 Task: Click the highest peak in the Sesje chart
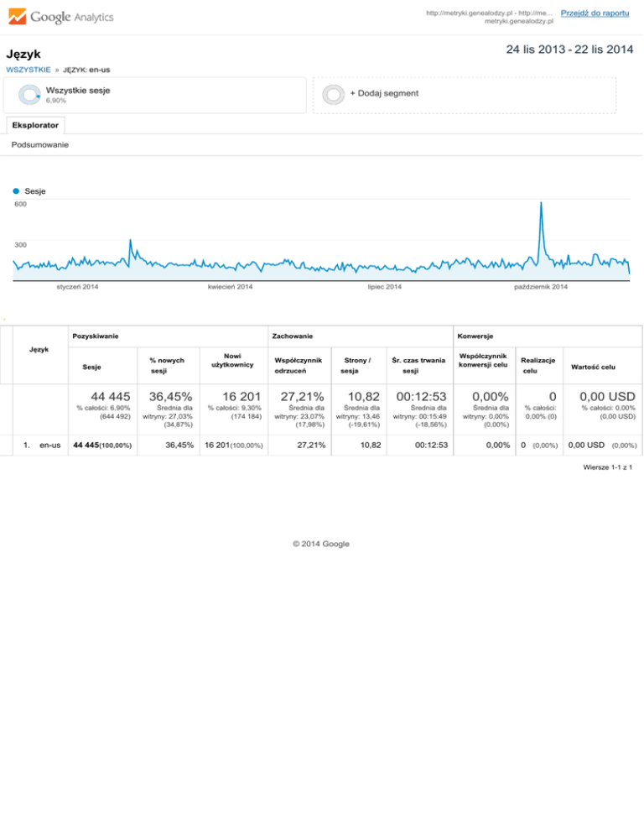click(541, 203)
